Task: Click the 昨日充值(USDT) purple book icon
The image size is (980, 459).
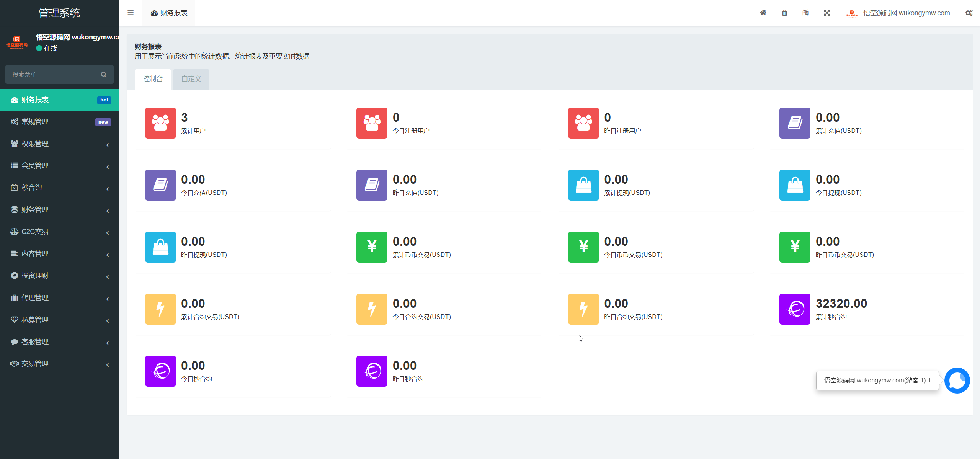Action: tap(372, 185)
